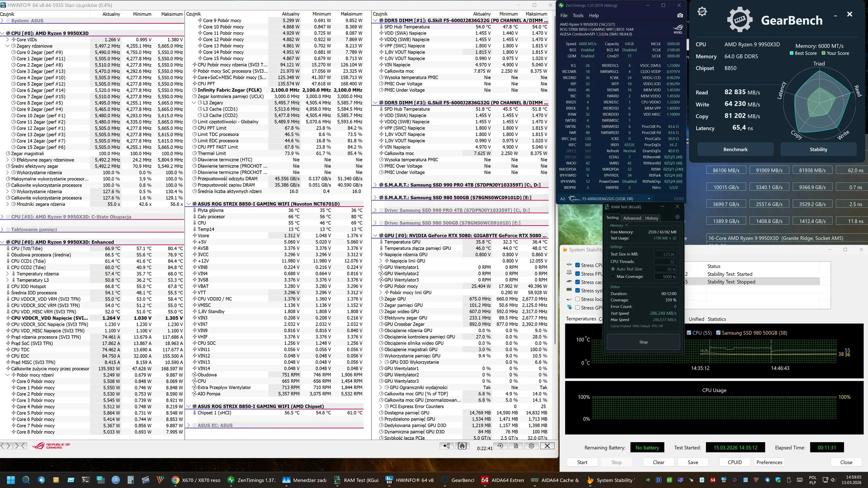Viewport: 868px width, 488px height.
Task: Switch to ZenTimings taskbar item
Action: pos(251,480)
